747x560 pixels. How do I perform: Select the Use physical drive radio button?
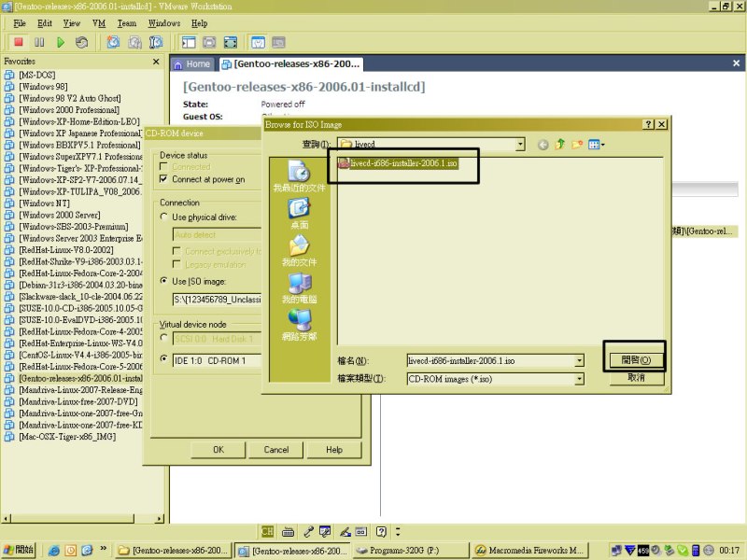[164, 217]
